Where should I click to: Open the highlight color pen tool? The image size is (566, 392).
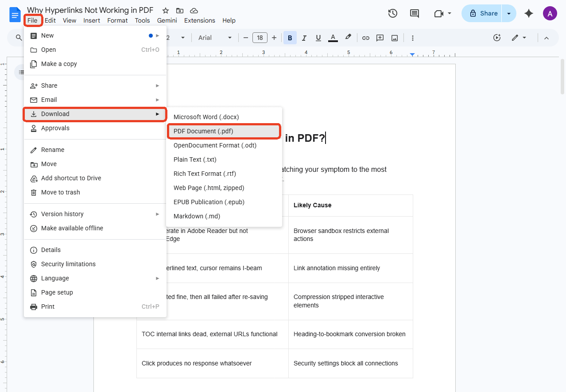point(348,38)
